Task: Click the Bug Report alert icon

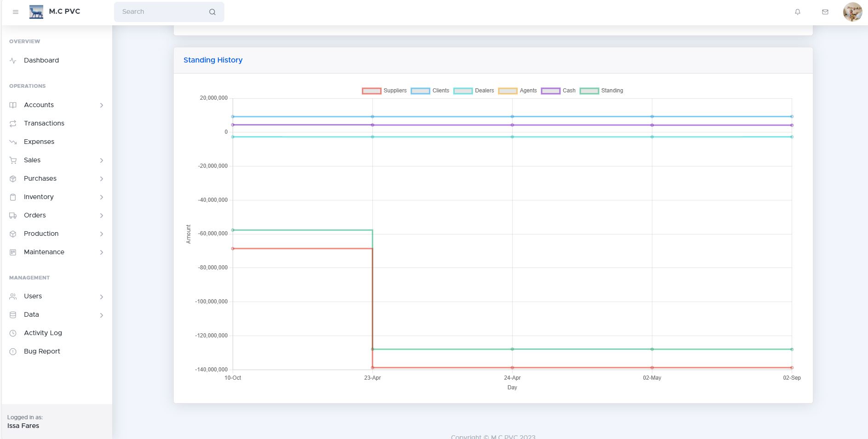Action: [13, 352]
